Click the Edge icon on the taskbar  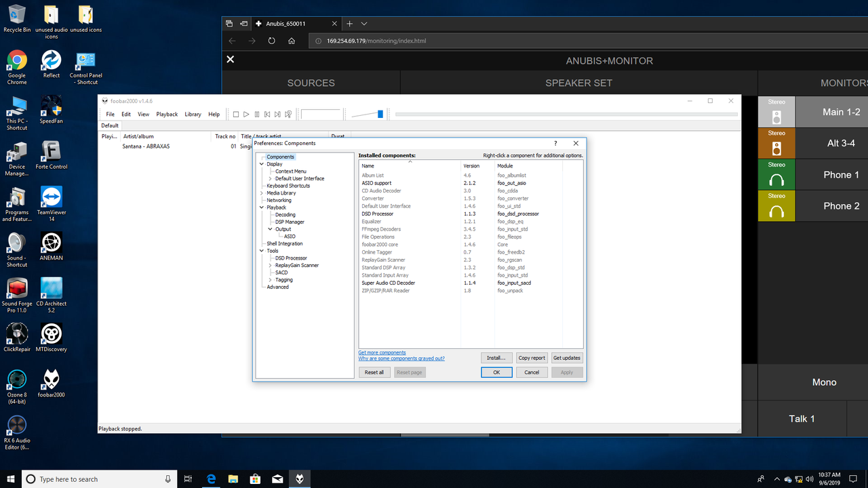(212, 479)
